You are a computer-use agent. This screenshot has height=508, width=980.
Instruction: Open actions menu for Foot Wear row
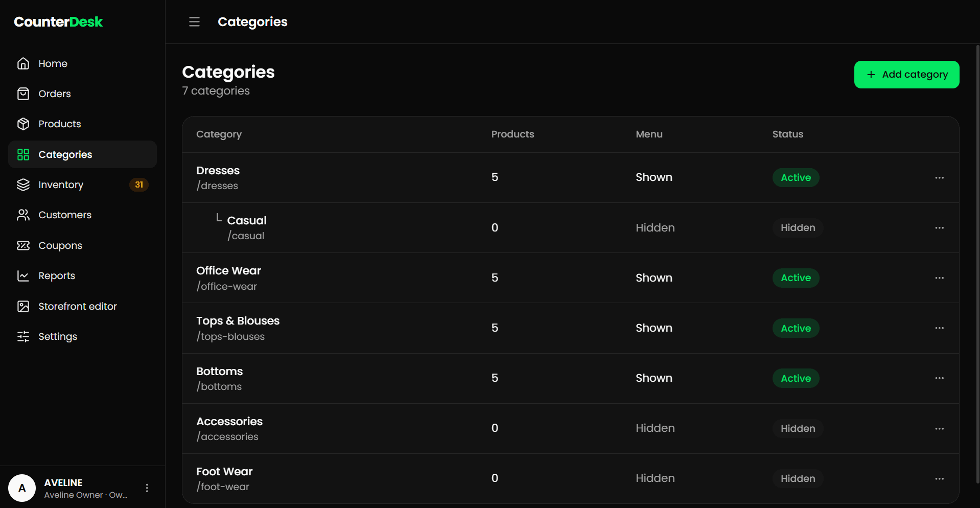pyautogui.click(x=939, y=478)
